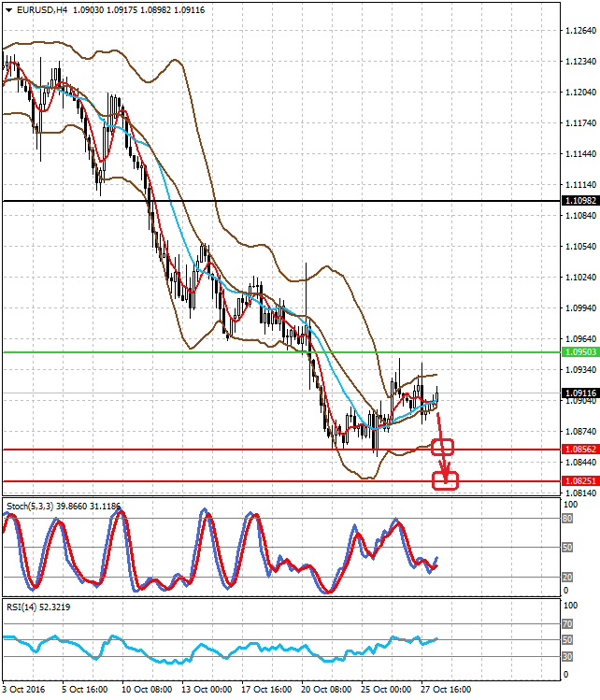Click the 1.11140 price scale value
The image size is (600, 700).
(580, 184)
